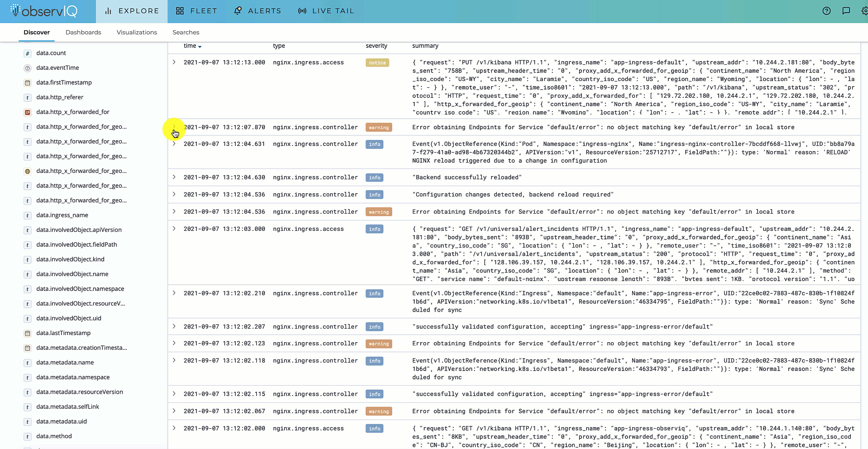
Task: Open the Explore section
Action: [132, 11]
